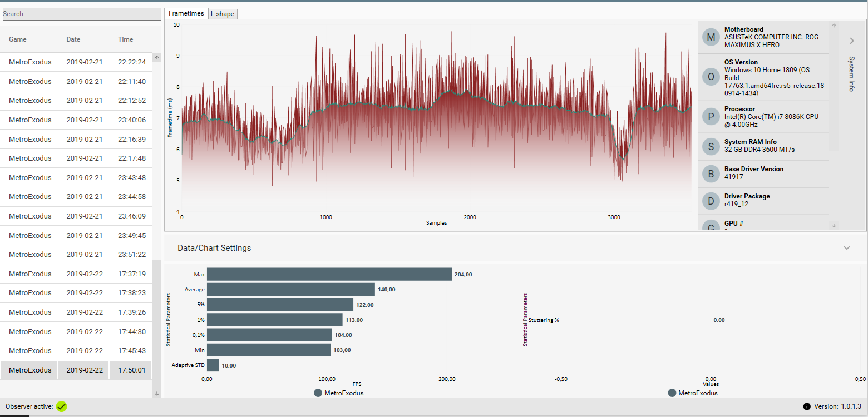
Task: Click the Data/Chart Settings header title
Action: click(x=214, y=248)
